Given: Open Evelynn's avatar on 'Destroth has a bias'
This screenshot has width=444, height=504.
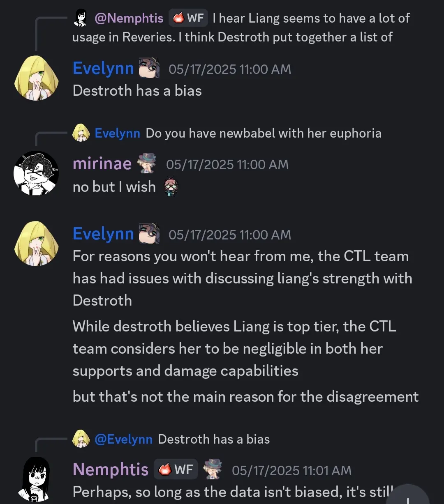Looking at the screenshot, I should [x=36, y=78].
